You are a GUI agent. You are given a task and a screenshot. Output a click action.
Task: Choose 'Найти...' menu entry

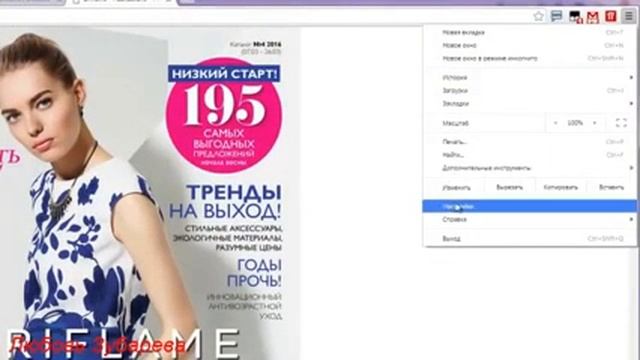pyautogui.click(x=529, y=155)
